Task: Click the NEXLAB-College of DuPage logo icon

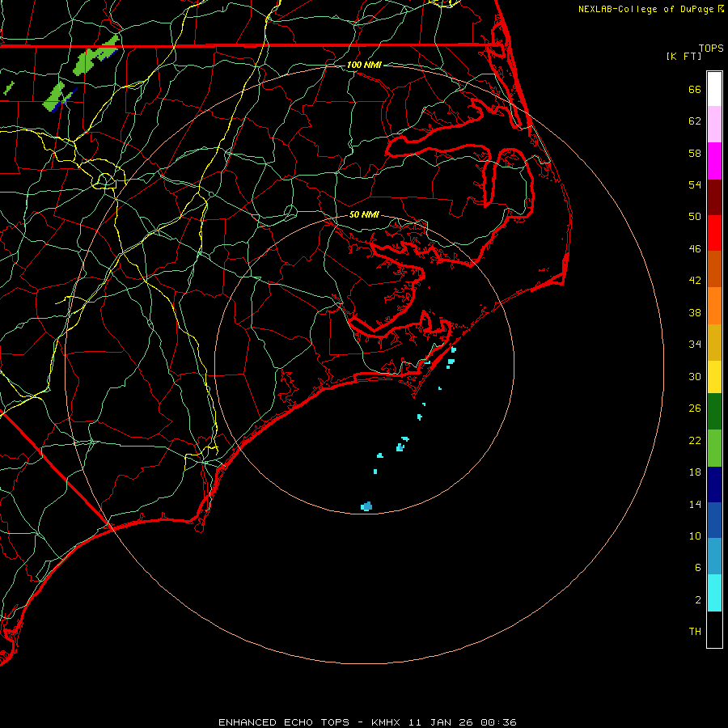Action: click(721, 9)
